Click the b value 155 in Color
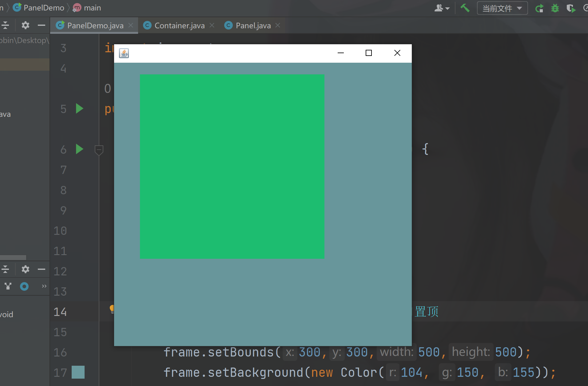 (523, 372)
